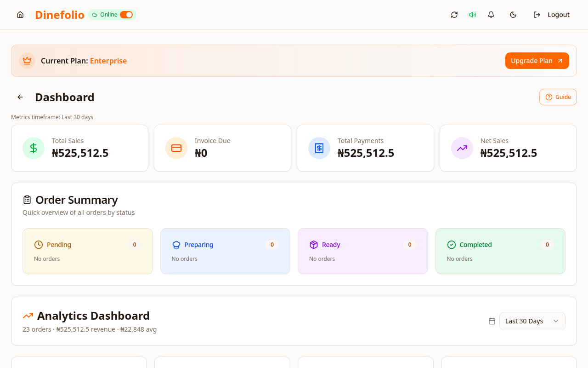This screenshot has height=368, width=588.
Task: Log out using the Logout button
Action: coord(551,15)
